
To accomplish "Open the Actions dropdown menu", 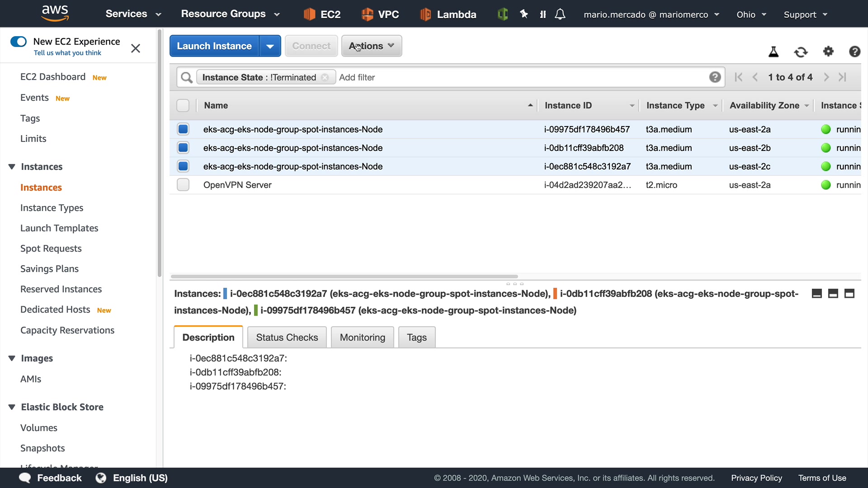I will click(371, 46).
